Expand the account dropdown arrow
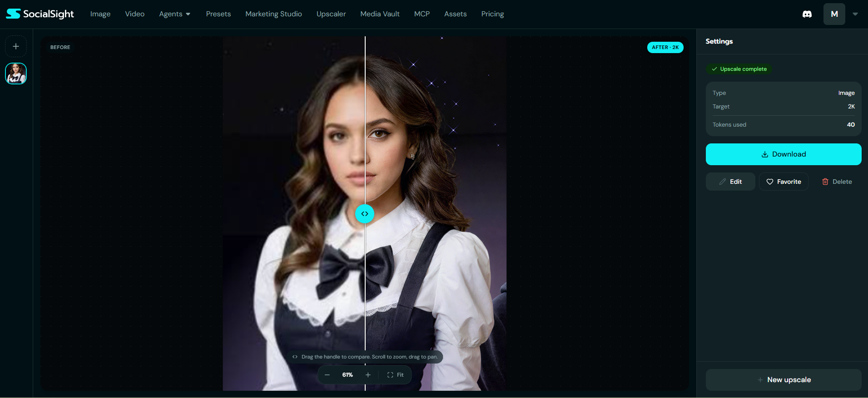This screenshot has height=398, width=868. click(855, 14)
